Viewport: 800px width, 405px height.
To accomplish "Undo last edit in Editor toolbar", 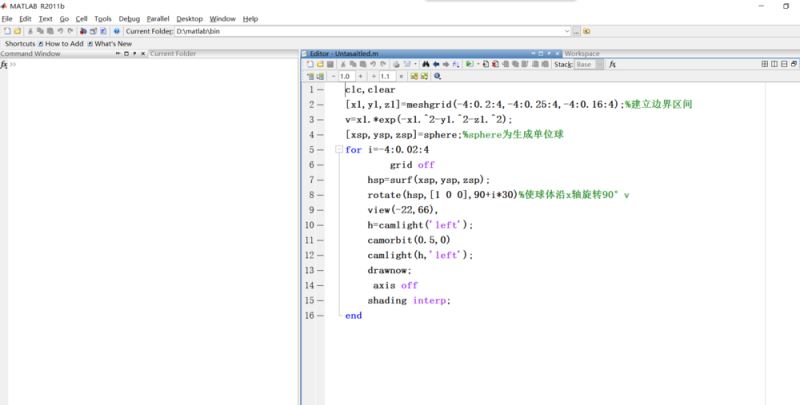I will click(373, 64).
